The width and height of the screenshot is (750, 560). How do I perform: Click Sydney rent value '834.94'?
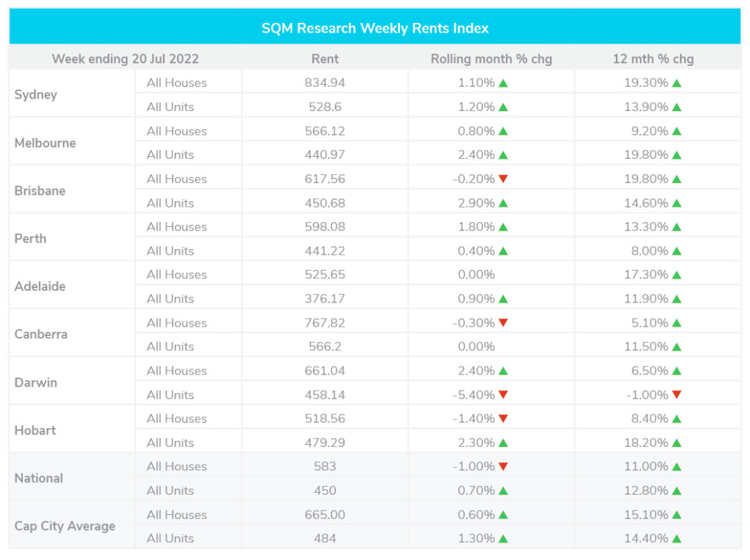click(x=325, y=83)
